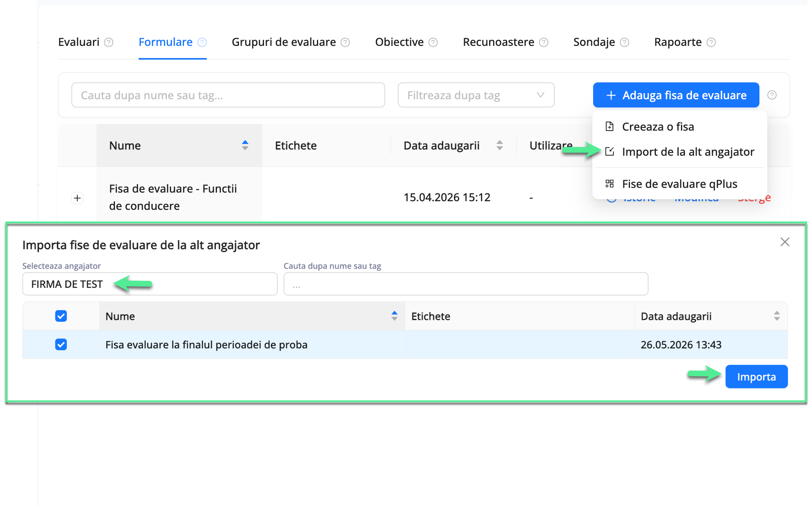Screen dimensions: 812x506
Task: Choose Import de la alt angajator entry
Action: pos(679,151)
